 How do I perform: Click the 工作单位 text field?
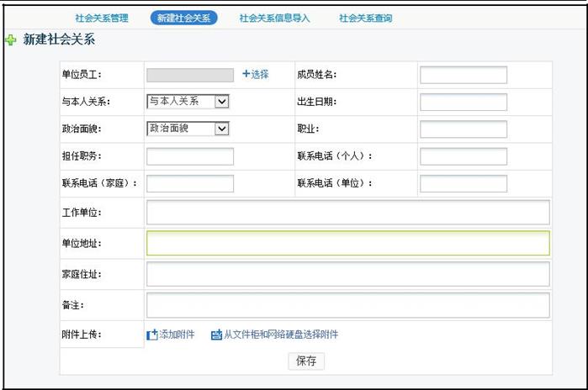pos(348,213)
